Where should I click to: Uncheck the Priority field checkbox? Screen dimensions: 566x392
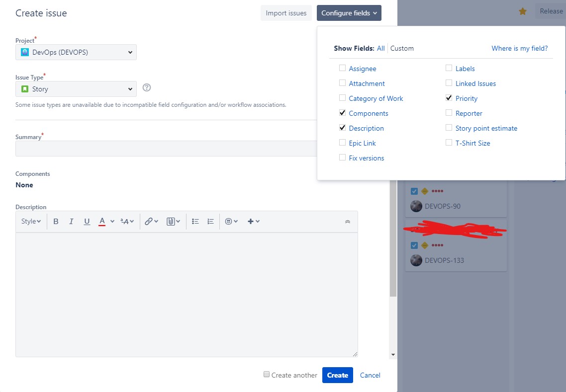(449, 98)
